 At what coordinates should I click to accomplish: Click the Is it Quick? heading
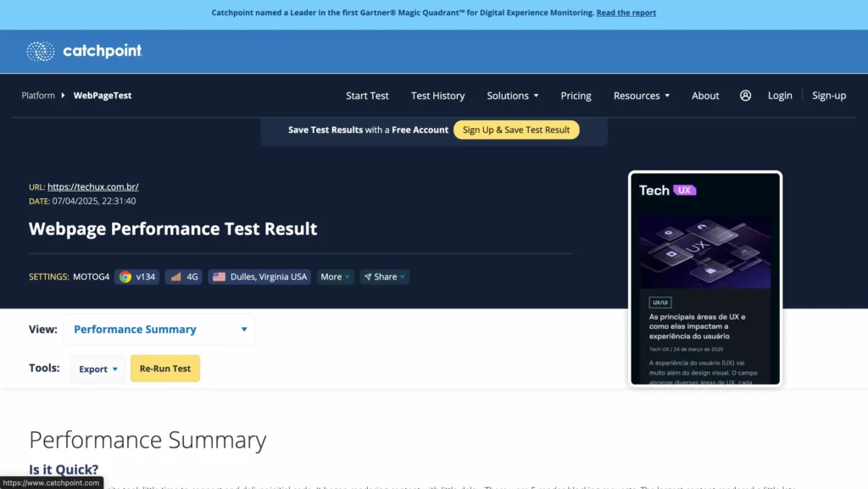[x=64, y=470]
